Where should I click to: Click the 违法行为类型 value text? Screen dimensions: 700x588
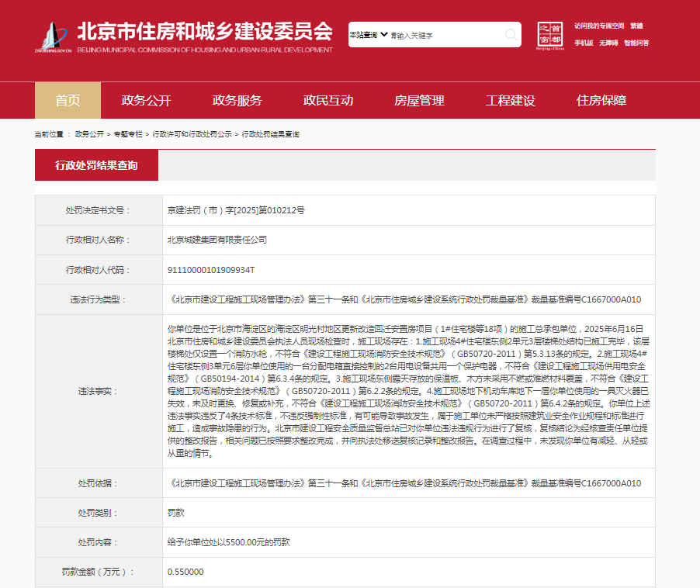tap(404, 299)
